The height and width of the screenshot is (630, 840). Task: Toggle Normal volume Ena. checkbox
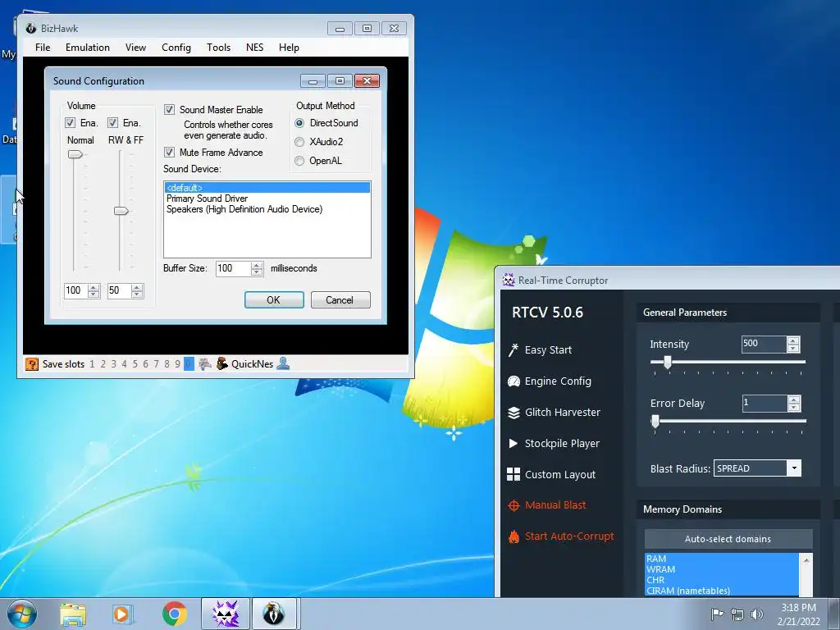click(71, 123)
